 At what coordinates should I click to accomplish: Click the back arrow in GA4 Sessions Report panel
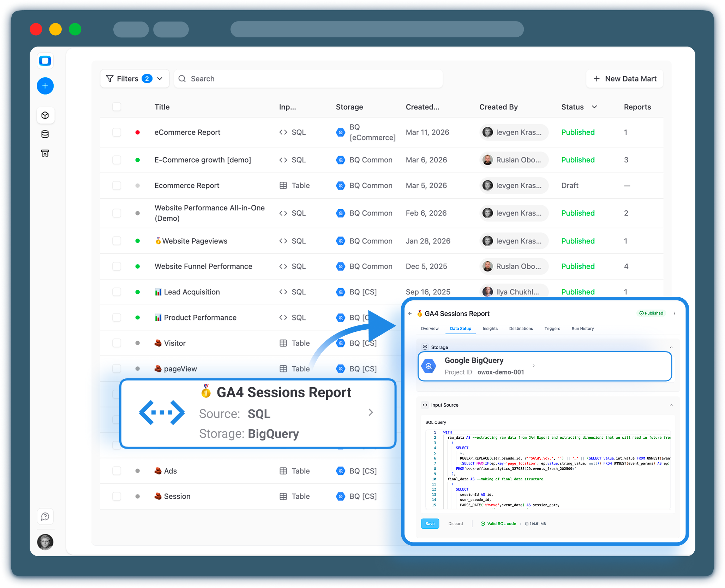[x=410, y=313]
